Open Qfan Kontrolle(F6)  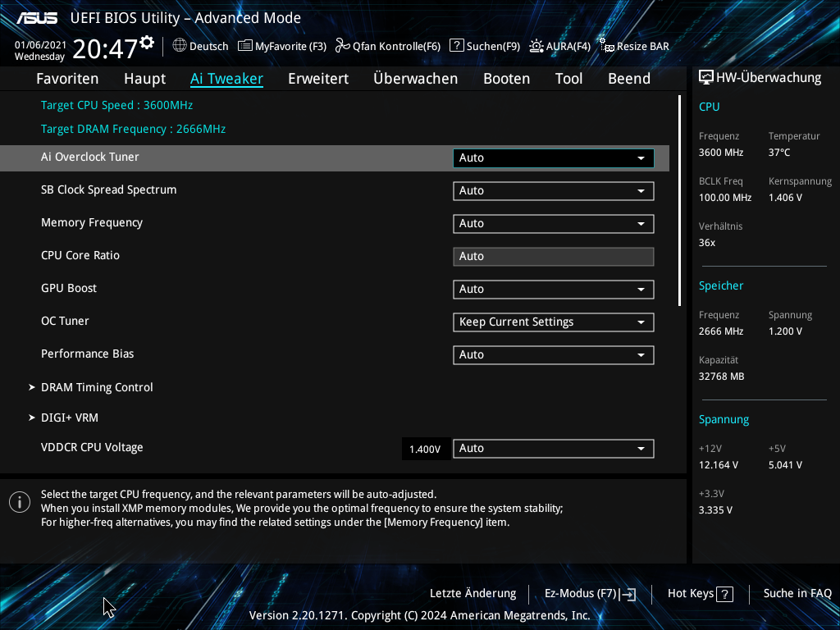click(388, 46)
